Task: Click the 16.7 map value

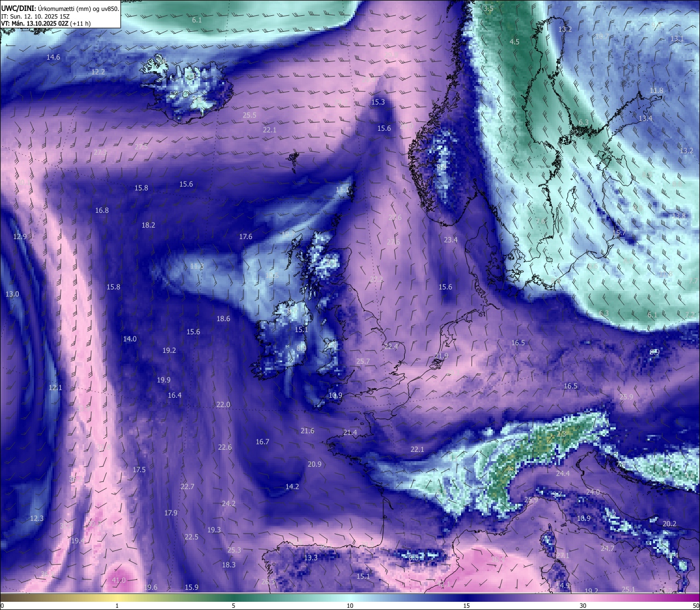Action: point(262,441)
